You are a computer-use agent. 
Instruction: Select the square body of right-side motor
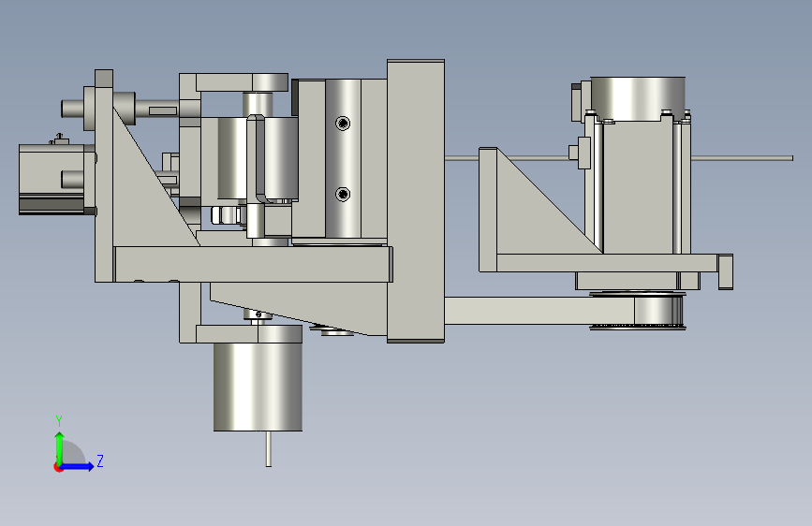(638, 186)
